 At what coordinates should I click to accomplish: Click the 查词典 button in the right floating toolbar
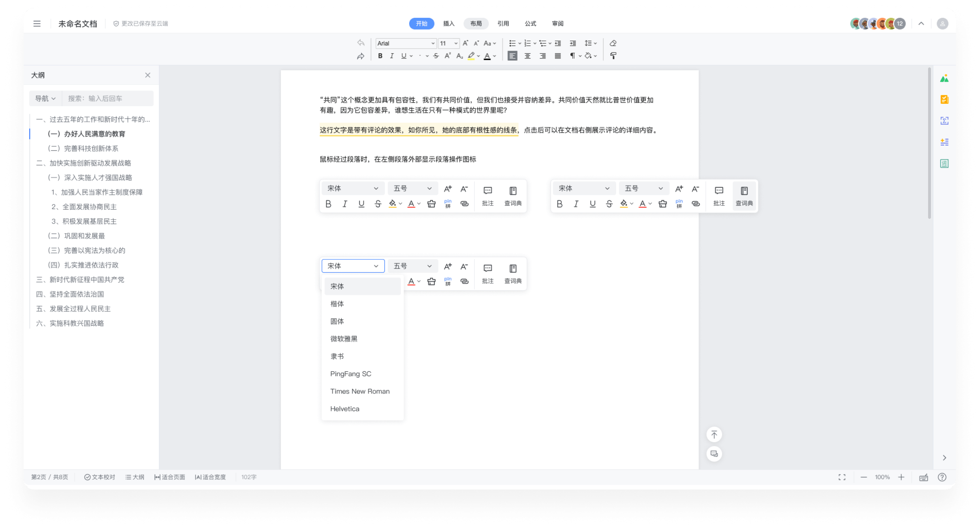pyautogui.click(x=744, y=196)
